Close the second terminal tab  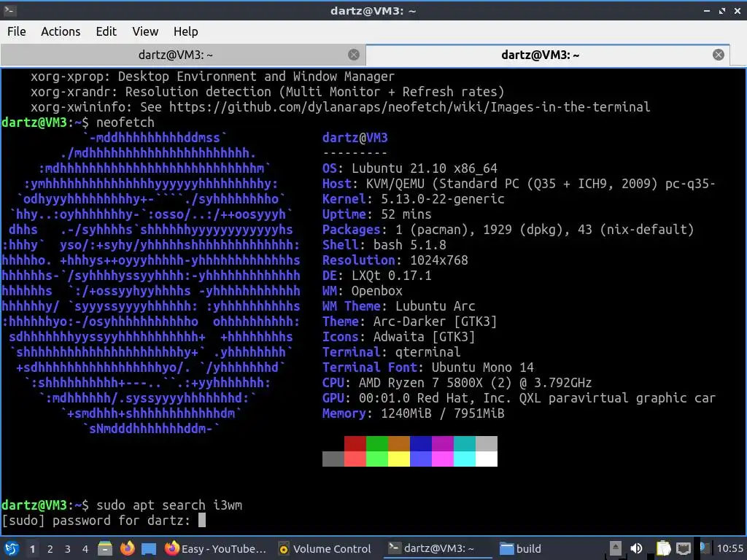pos(719,55)
